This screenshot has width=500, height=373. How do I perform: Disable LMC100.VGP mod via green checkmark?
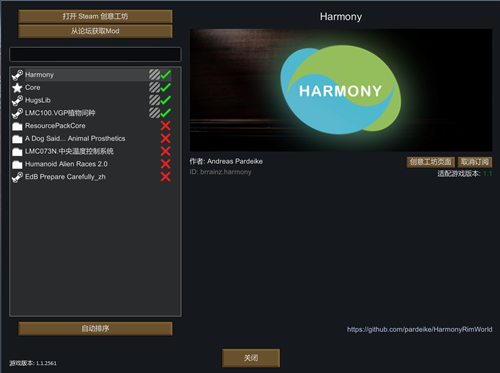[166, 113]
